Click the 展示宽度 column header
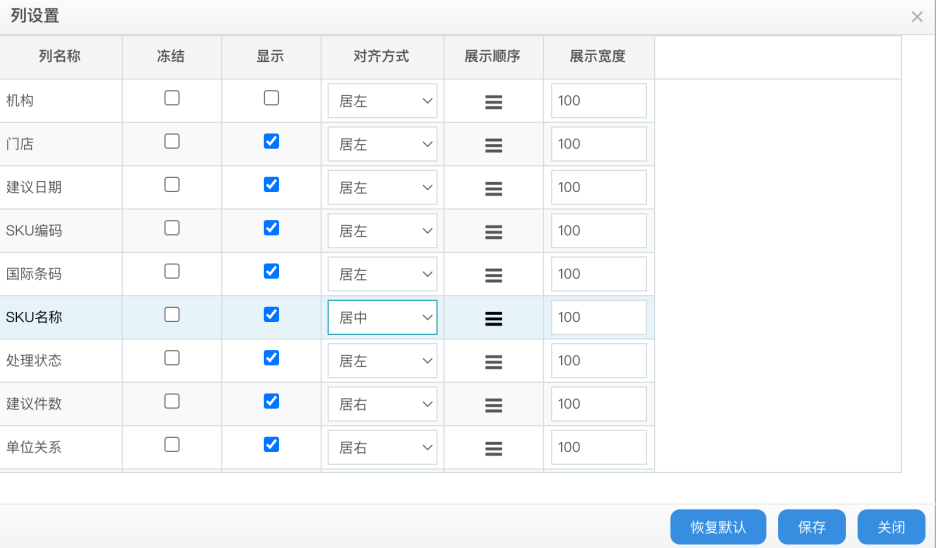936x548 pixels. 599,57
